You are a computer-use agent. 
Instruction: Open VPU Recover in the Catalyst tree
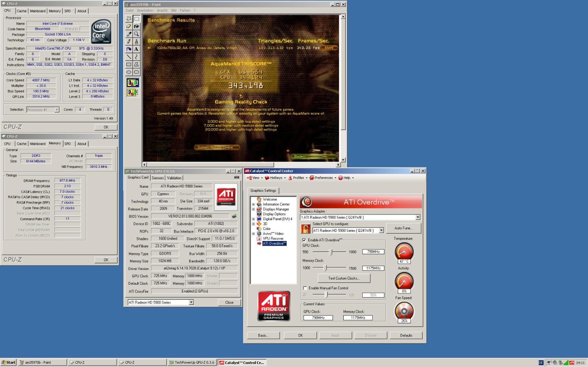[273, 238]
